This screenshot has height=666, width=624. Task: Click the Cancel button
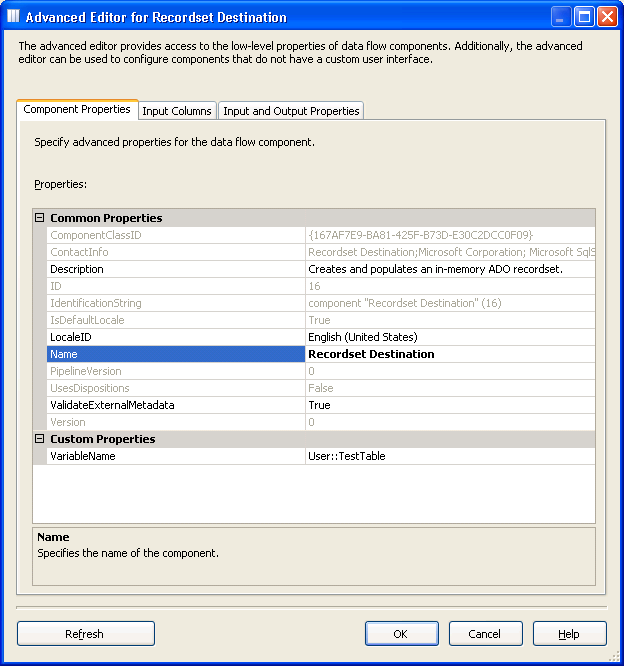pos(485,634)
